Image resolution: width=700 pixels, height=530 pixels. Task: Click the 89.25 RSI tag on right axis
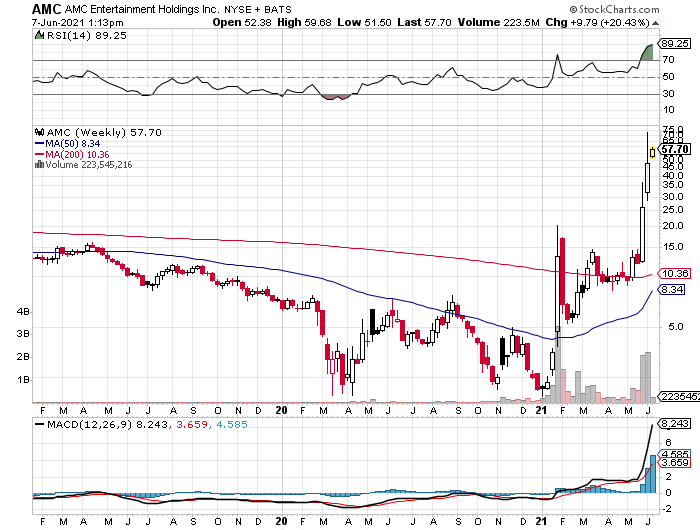675,43
